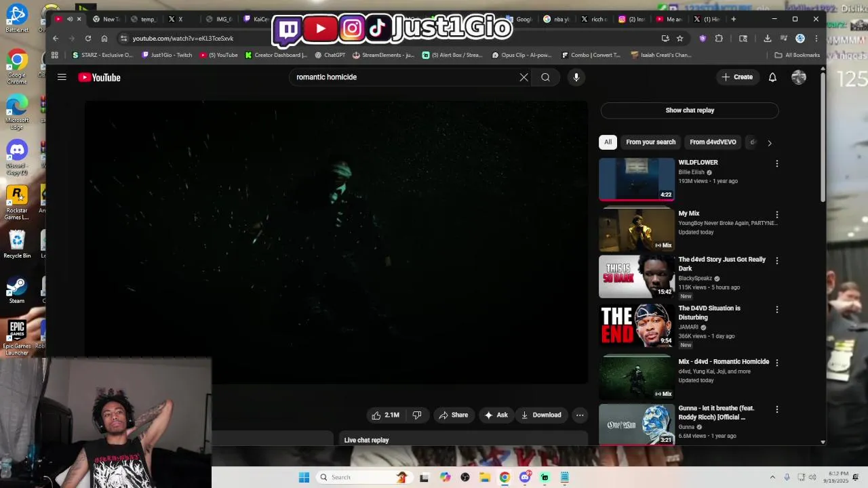
Task: Open WILDFLOWER thumbnail by Billie Eilish
Action: [x=637, y=180]
